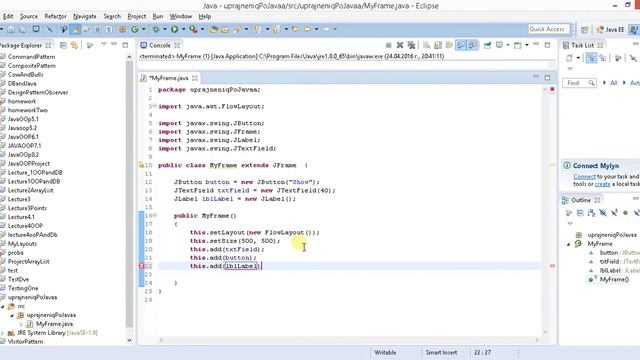Open the Run button dropdown arrow
Image resolution: width=640 pixels, height=360 pixels.
click(183, 29)
